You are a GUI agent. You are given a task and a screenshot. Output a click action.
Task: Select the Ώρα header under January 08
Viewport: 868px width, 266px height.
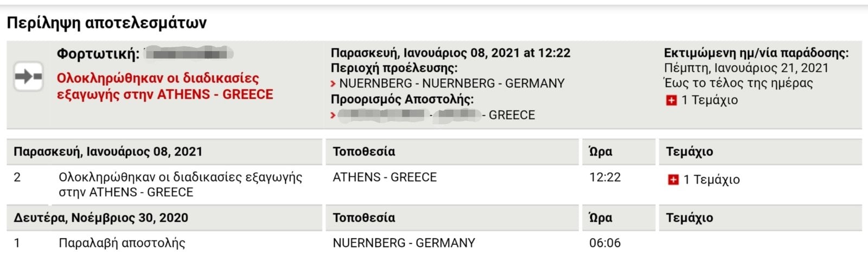click(601, 151)
